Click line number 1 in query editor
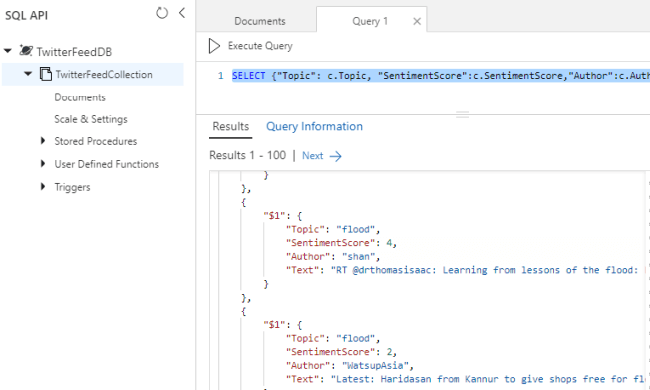650x390 pixels. tap(221, 75)
